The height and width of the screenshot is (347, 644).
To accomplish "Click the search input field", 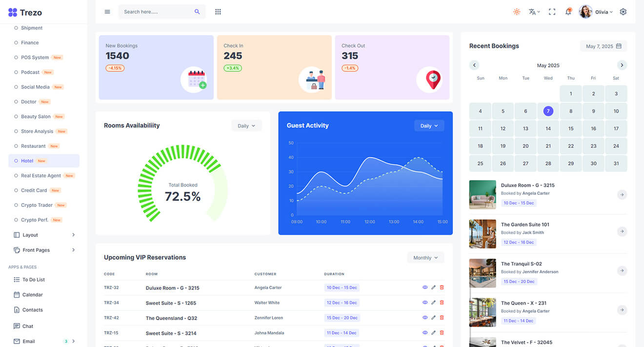I will coord(156,12).
